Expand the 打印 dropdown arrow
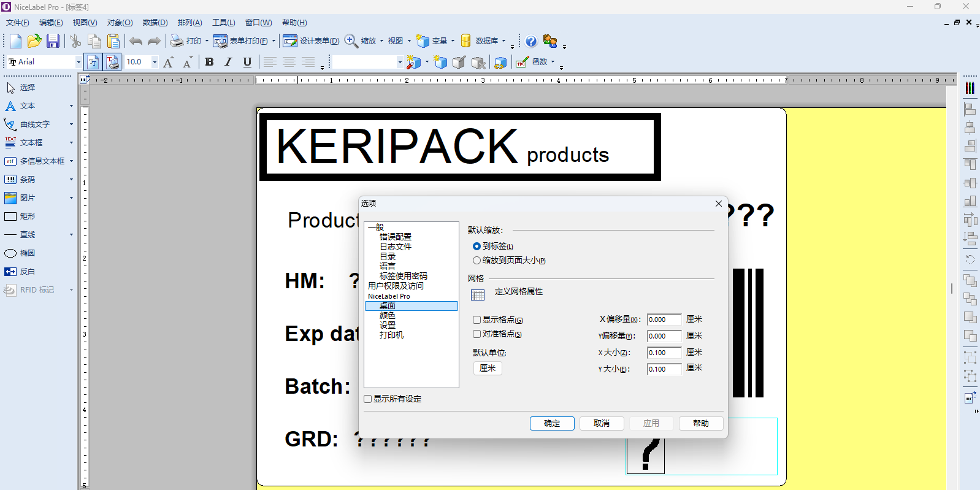 [207, 41]
